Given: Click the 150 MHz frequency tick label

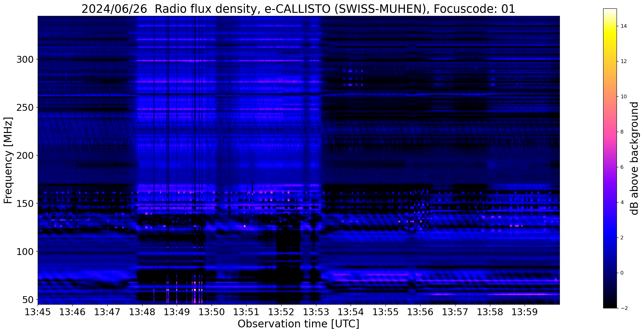Looking at the screenshot, I should coord(25,203).
